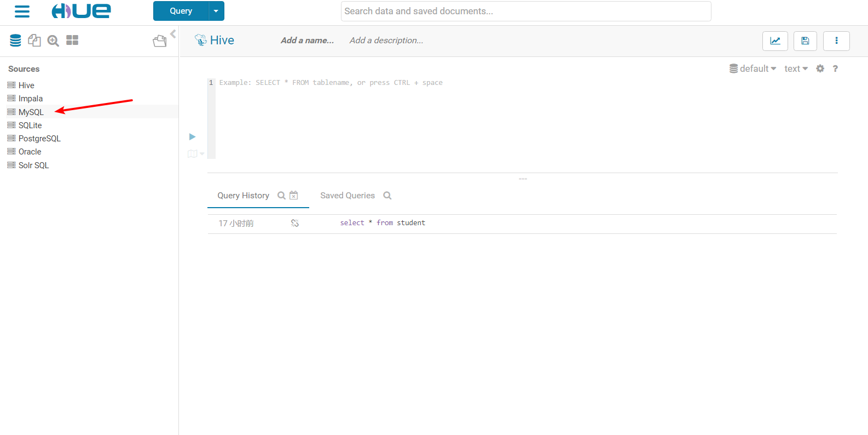Click the search data and documents field
Viewport: 868px width, 435px height.
click(x=526, y=11)
